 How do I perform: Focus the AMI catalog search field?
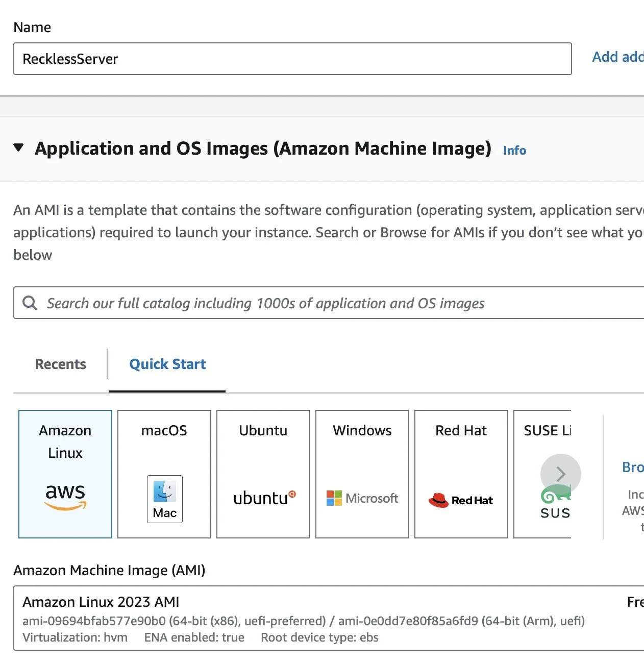(329, 303)
